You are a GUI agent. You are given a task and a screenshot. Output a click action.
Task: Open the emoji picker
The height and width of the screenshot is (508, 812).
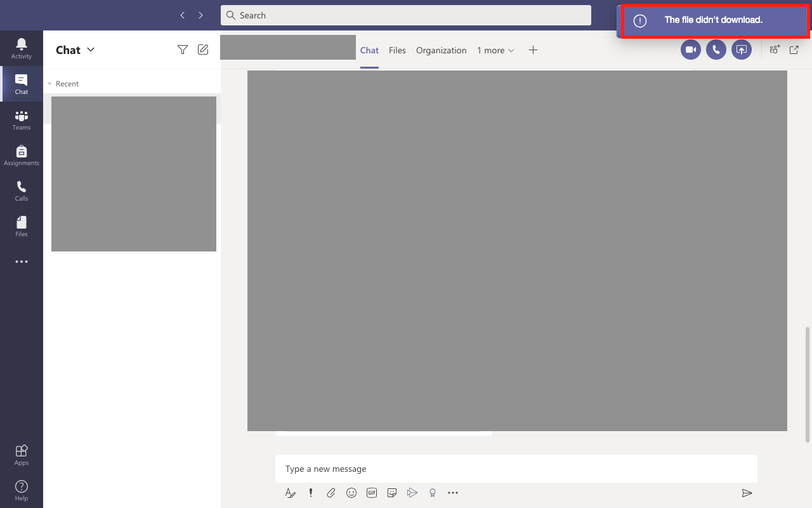click(x=351, y=493)
